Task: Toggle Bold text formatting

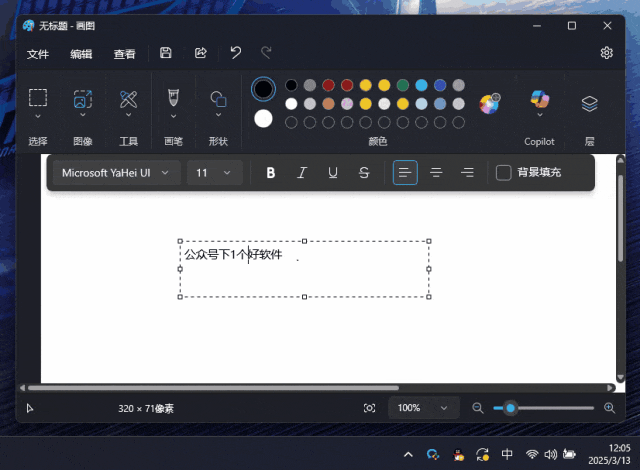Action: point(271,173)
